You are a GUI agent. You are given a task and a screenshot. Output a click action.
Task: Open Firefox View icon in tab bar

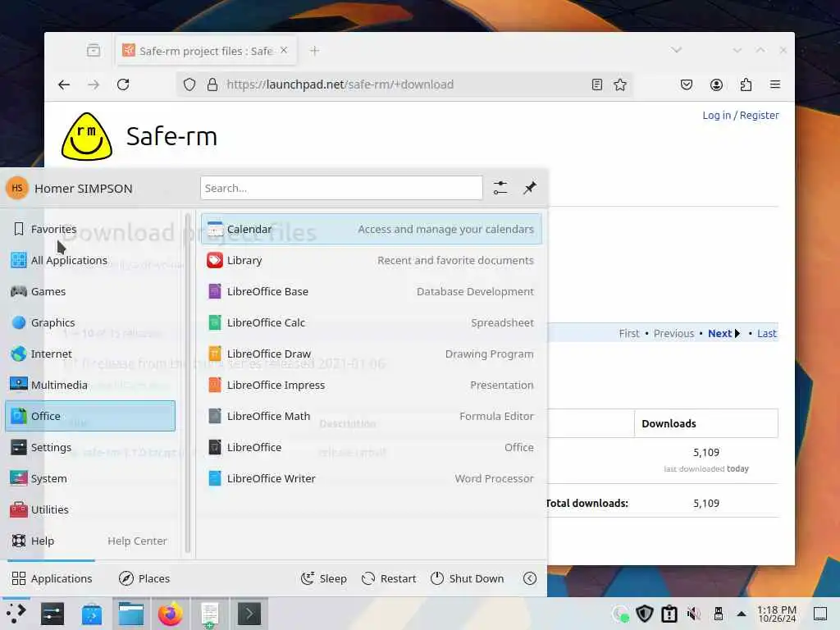[x=94, y=50]
